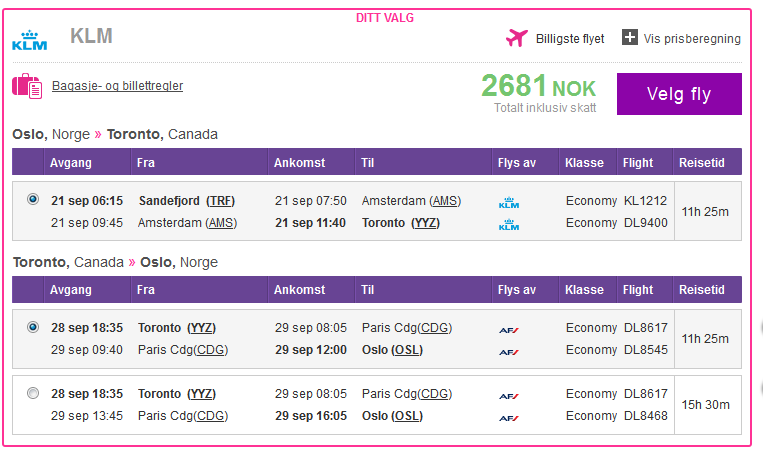
Task: Open the TRF airport code link
Action: tap(220, 201)
